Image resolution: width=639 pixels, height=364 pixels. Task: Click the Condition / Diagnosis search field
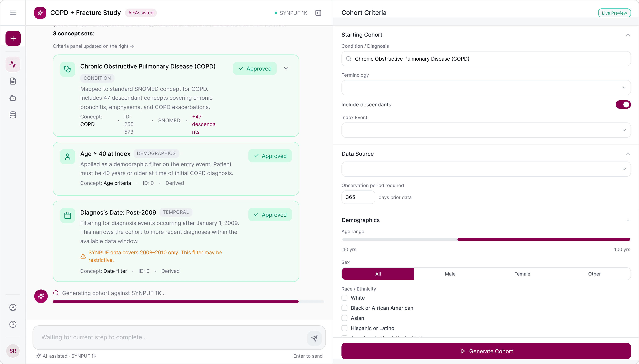click(x=486, y=59)
